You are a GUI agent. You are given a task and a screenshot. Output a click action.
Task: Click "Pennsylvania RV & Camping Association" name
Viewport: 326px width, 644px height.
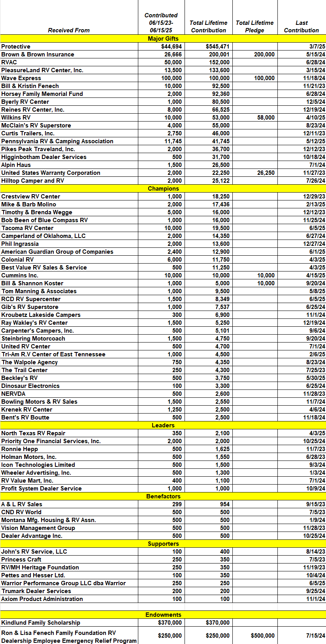coord(57,141)
